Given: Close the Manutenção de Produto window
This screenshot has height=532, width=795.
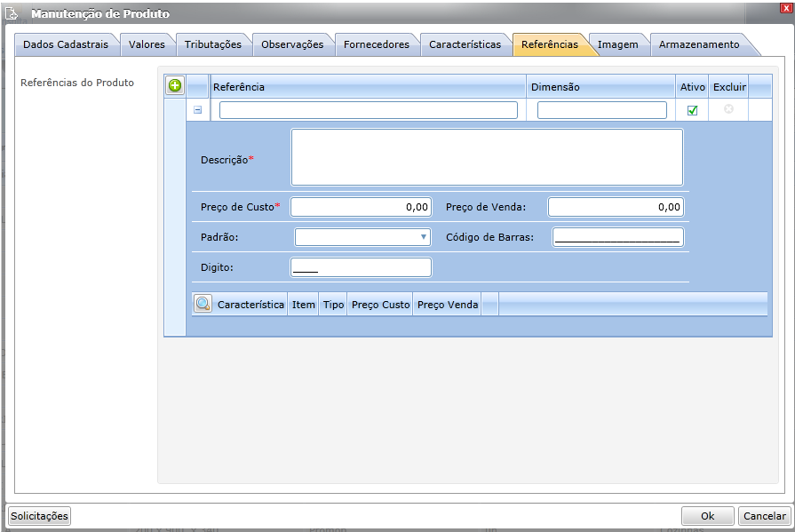Looking at the screenshot, I should [786, 8].
